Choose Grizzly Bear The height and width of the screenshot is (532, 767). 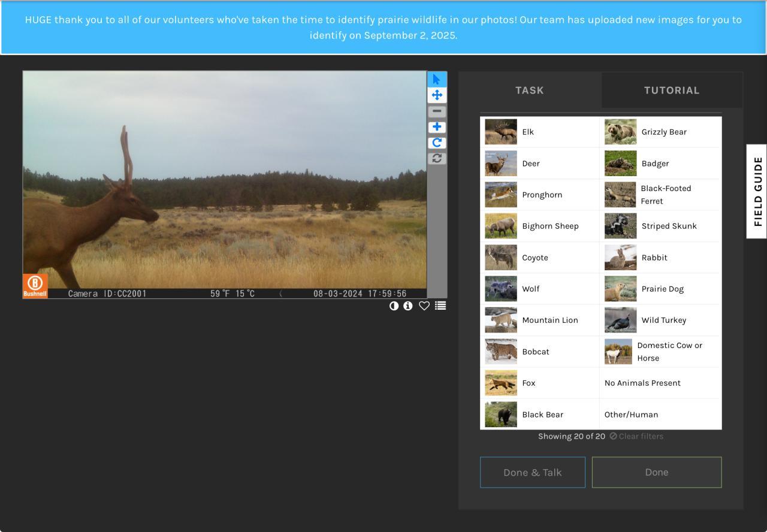click(x=660, y=132)
